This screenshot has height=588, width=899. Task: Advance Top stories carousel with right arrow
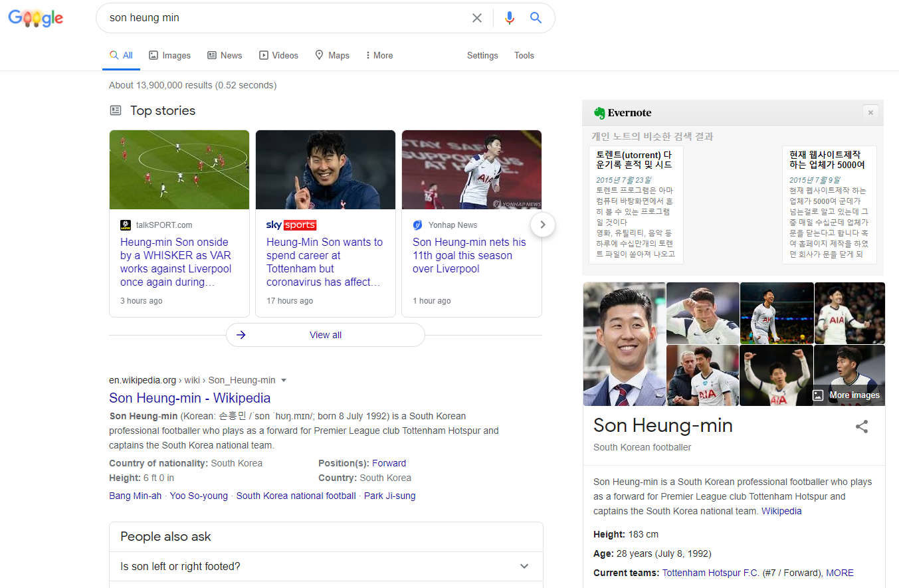(543, 225)
